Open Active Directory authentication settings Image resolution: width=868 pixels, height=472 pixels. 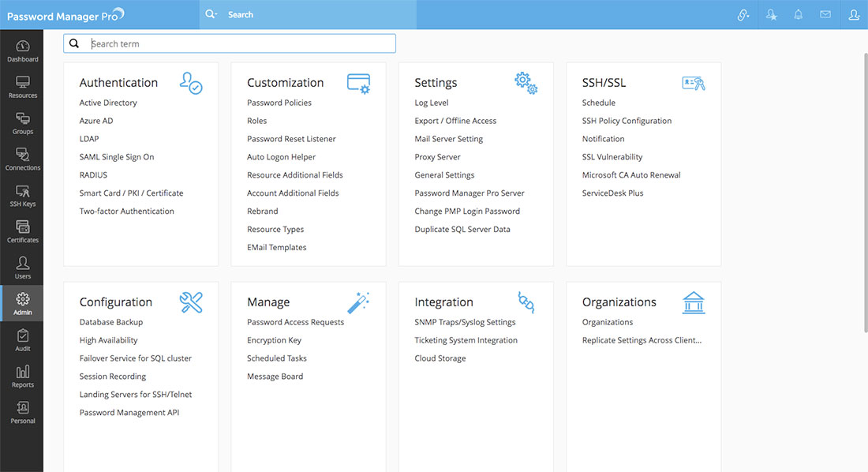(x=108, y=103)
